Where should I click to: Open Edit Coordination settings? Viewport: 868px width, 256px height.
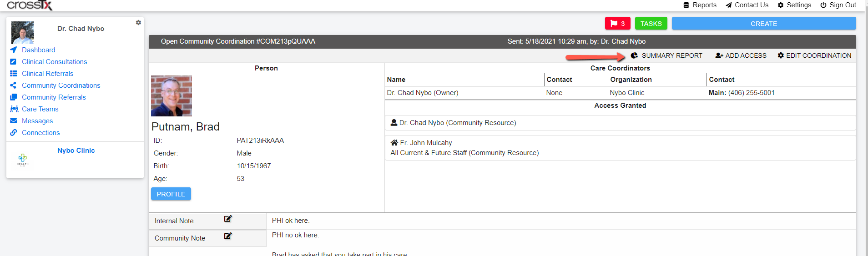(814, 55)
